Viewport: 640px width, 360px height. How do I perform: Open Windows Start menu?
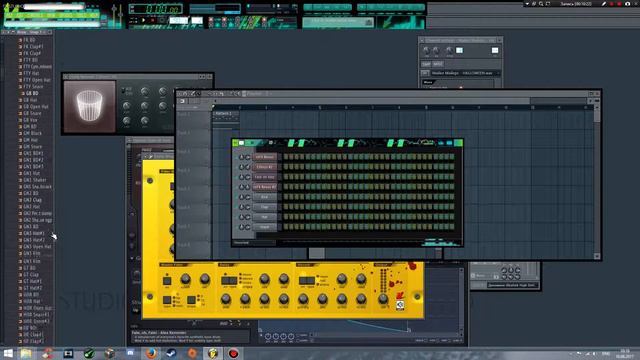[x=8, y=353]
